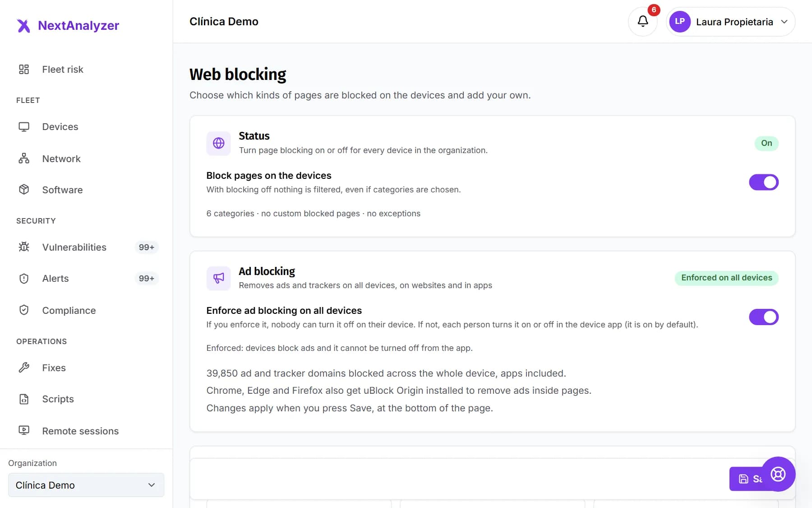Click the Status globe icon
Viewport: 812px width, 508px height.
pyautogui.click(x=219, y=143)
